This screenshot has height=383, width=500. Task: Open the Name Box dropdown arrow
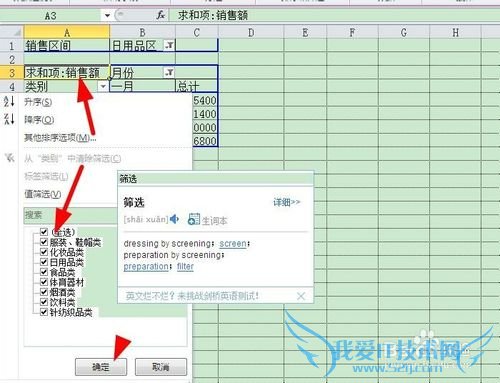(107, 15)
